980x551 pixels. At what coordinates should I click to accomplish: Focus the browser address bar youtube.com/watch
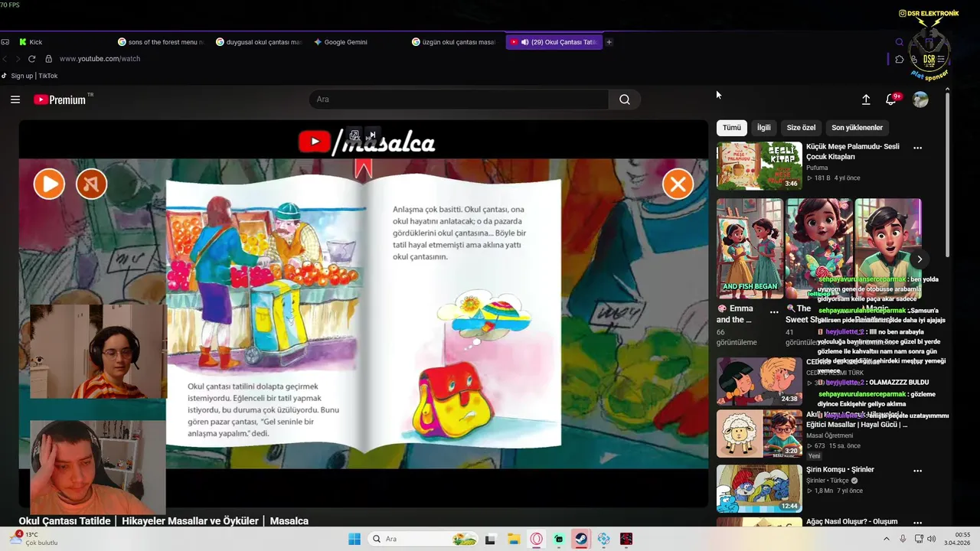[x=100, y=59]
